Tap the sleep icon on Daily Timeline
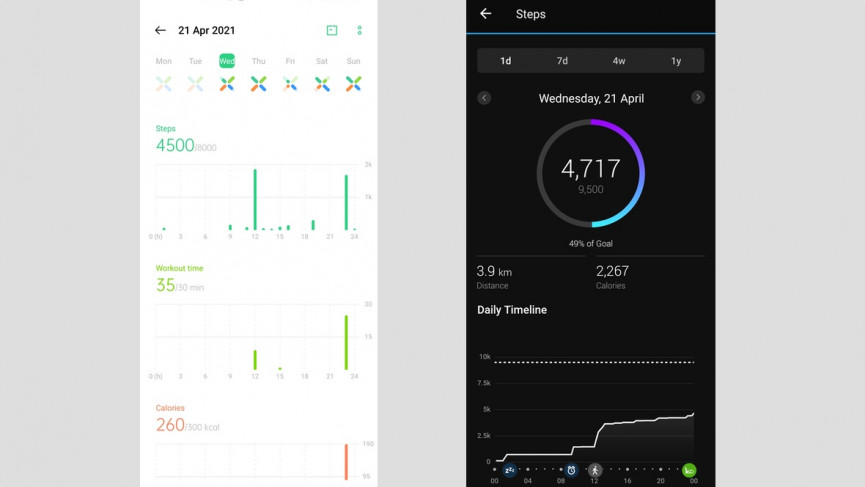This screenshot has height=487, width=865. (510, 470)
